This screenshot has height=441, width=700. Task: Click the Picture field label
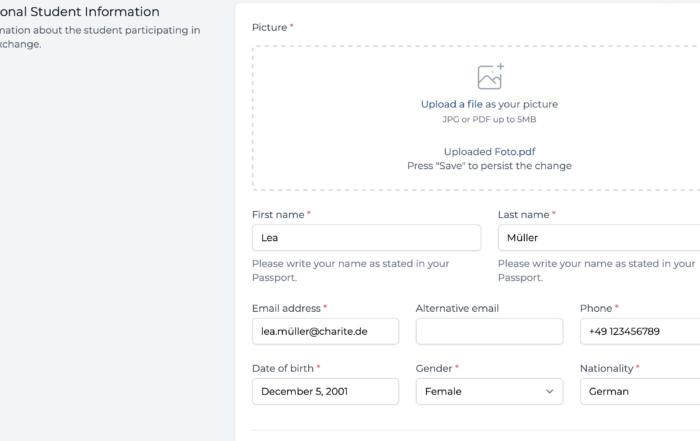(x=272, y=27)
